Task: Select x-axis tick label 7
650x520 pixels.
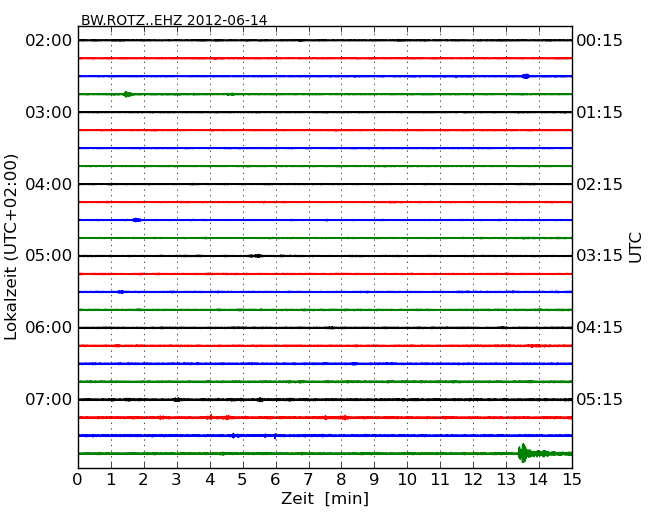Action: tap(308, 479)
